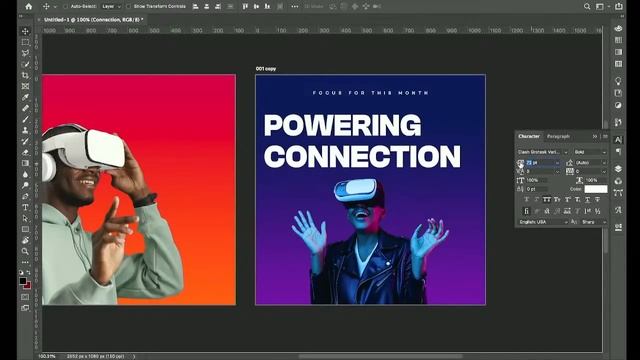Select the Gradient tool
This screenshot has width=640, height=360.
(25, 163)
